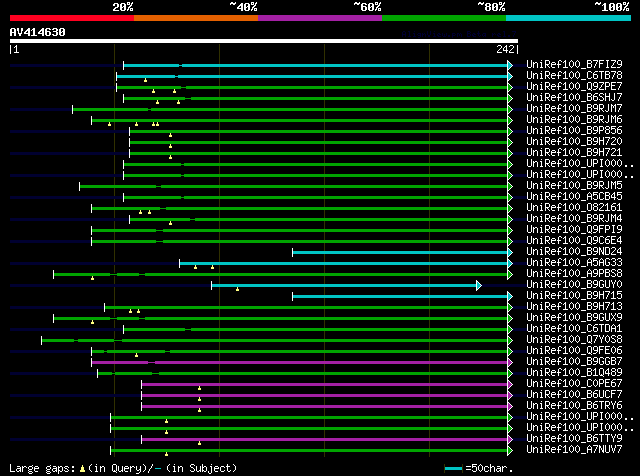The height and width of the screenshot is (476, 640).
Task: Click the yellow gap marker under B9GUY0 alignment
Action: click(x=237, y=289)
